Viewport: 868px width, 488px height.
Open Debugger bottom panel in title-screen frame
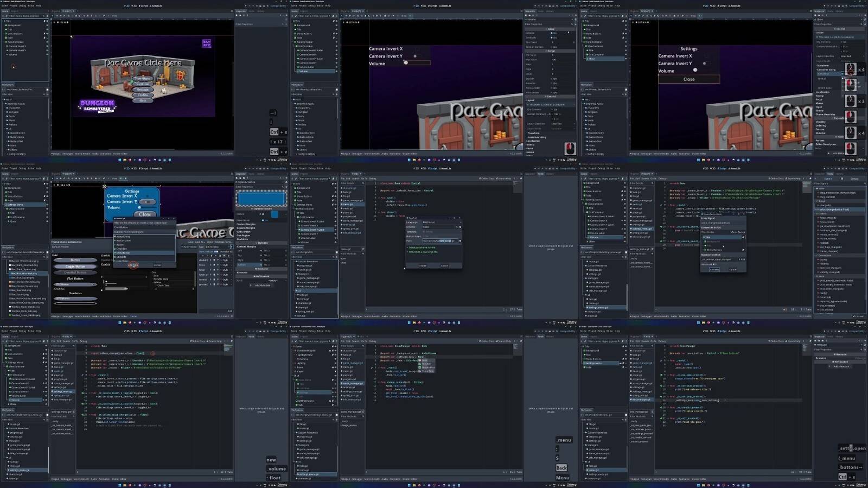tap(66, 154)
